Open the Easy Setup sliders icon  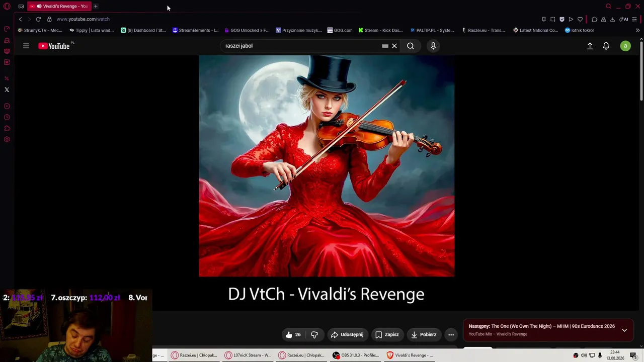(635, 19)
